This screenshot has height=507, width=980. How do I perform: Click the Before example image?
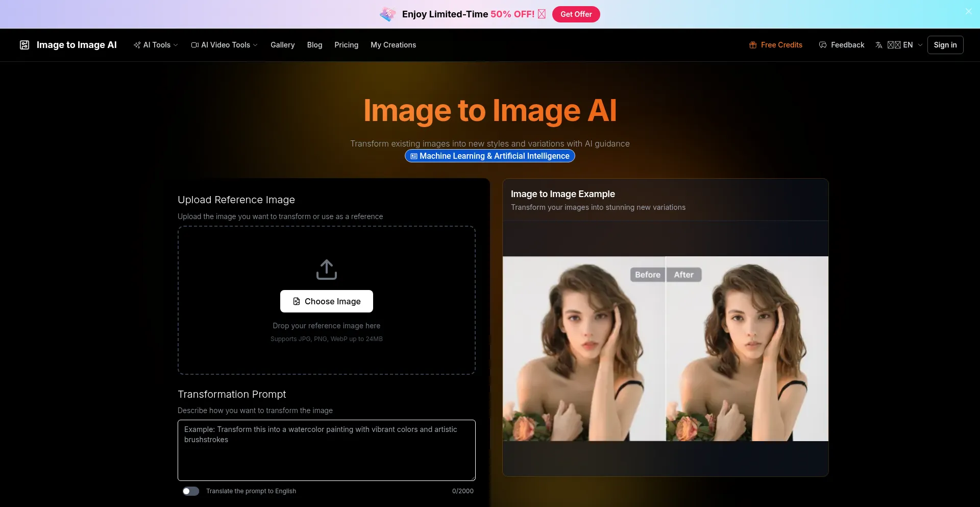(x=584, y=349)
